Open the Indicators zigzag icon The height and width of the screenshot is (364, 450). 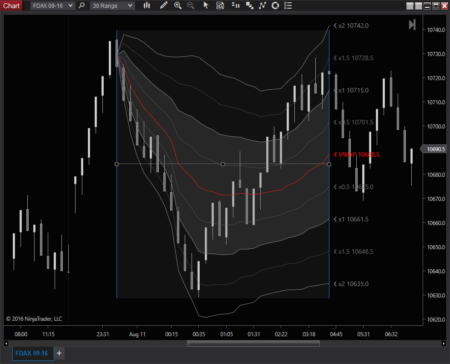262,5
